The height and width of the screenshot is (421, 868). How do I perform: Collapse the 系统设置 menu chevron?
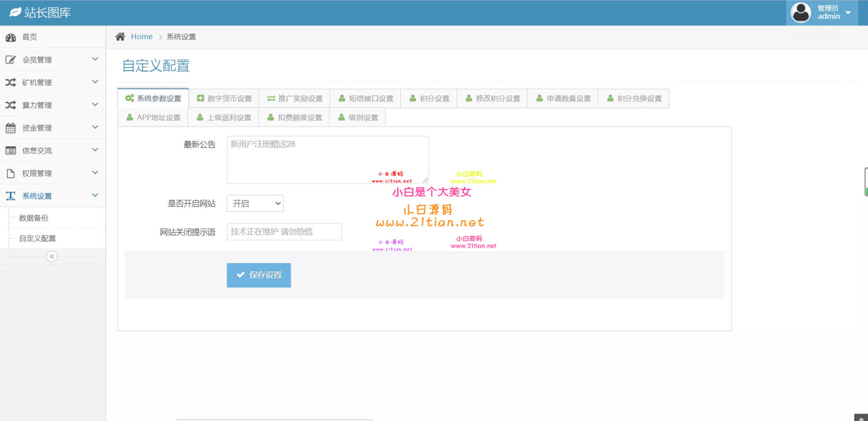pos(95,196)
